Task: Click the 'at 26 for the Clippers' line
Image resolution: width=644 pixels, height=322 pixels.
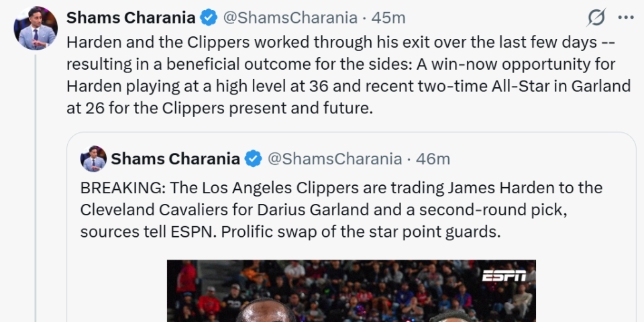Action: (x=219, y=108)
